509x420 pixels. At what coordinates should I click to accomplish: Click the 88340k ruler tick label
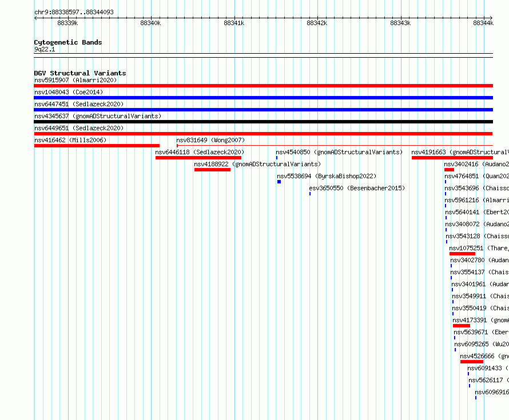click(150, 23)
